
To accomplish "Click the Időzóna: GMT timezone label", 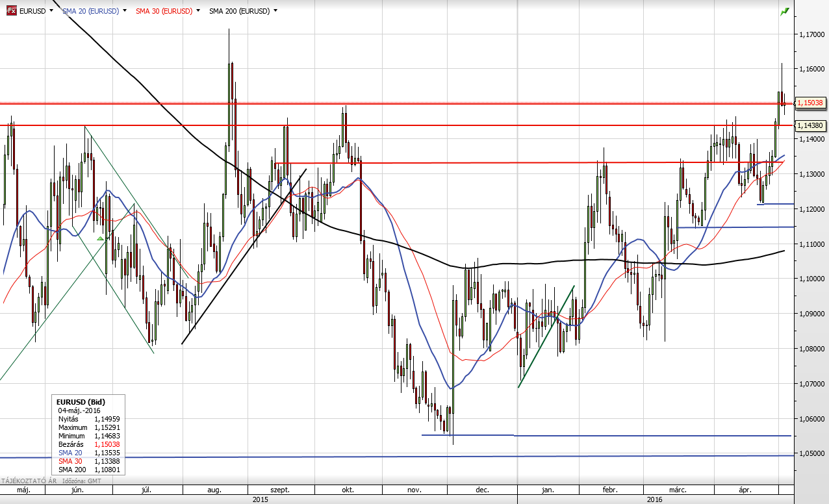I will click(86, 481).
